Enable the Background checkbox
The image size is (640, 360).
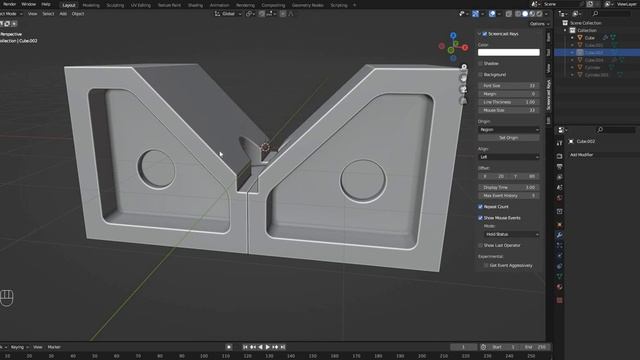click(x=480, y=75)
